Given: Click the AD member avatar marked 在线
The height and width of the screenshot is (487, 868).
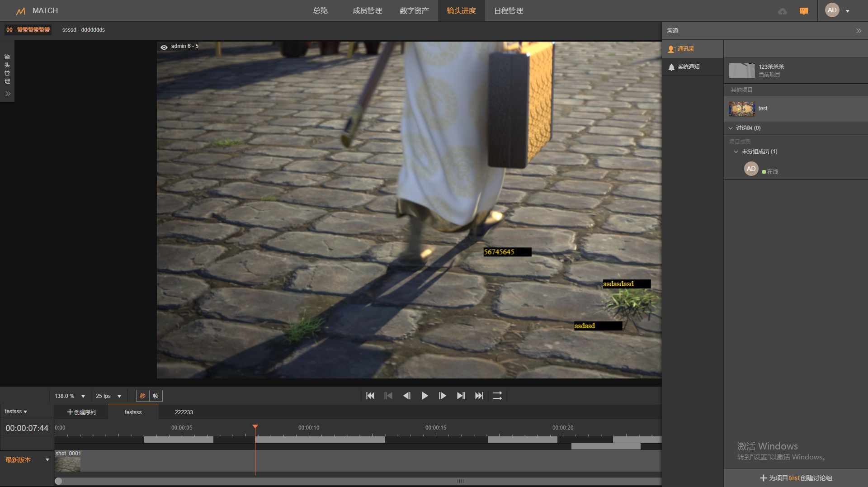Looking at the screenshot, I should [x=751, y=169].
